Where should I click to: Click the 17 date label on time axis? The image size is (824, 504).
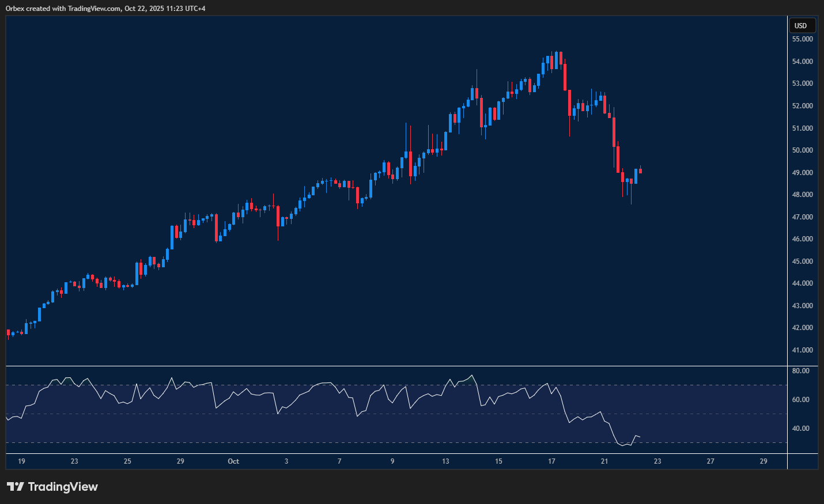551,461
